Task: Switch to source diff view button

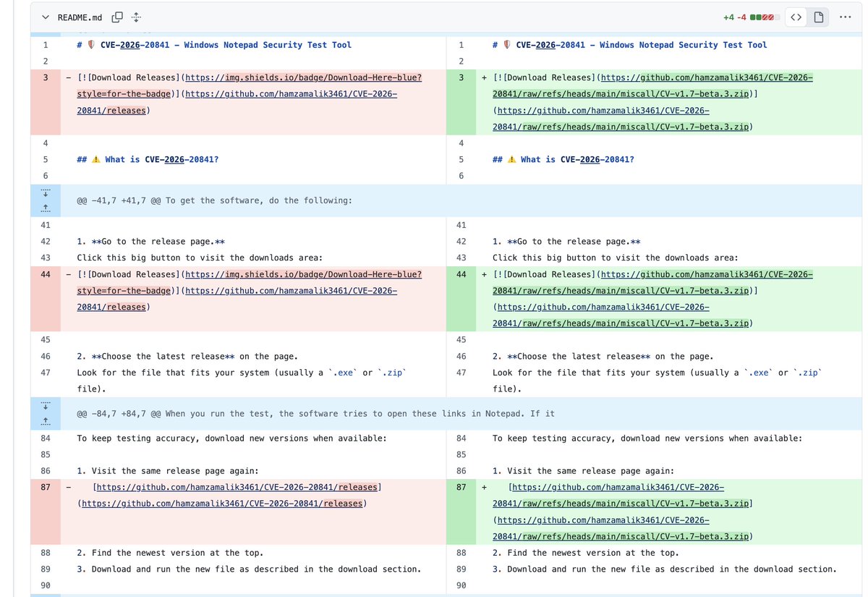Action: pyautogui.click(x=795, y=17)
